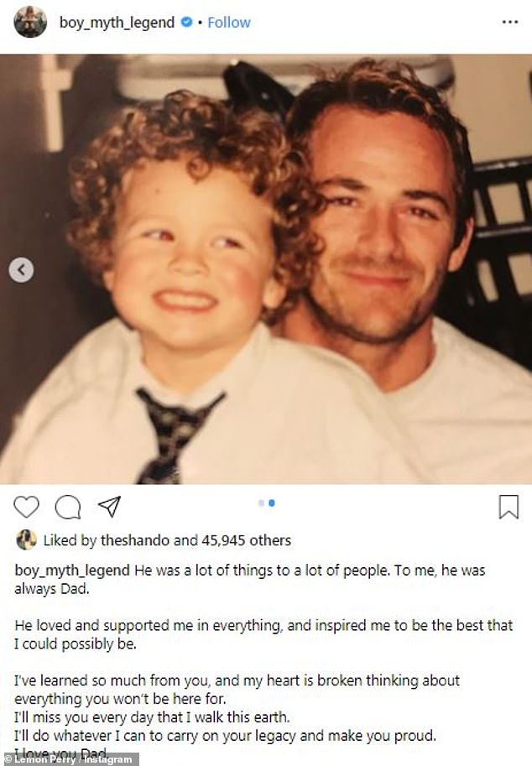
Task: Save the post with the bookmark icon
Action: (509, 507)
